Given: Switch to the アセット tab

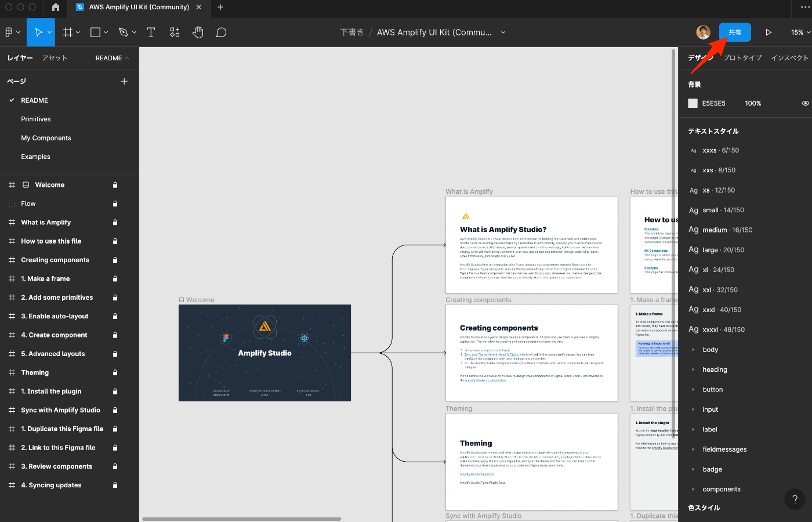Looking at the screenshot, I should point(55,58).
